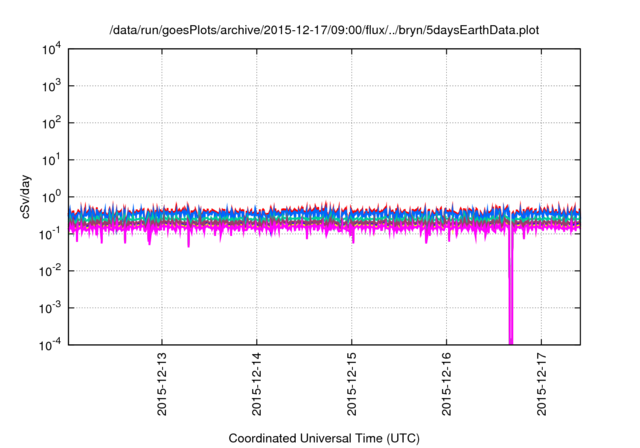
Task: Click the 10^4 y-axis tick label
Action: pos(51,50)
